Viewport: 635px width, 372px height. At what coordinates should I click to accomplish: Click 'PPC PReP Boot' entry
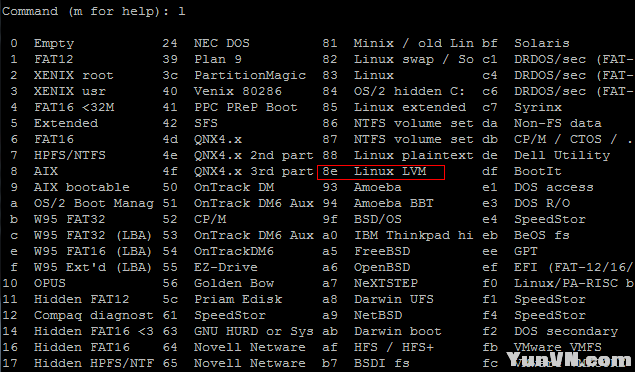pyautogui.click(x=245, y=107)
